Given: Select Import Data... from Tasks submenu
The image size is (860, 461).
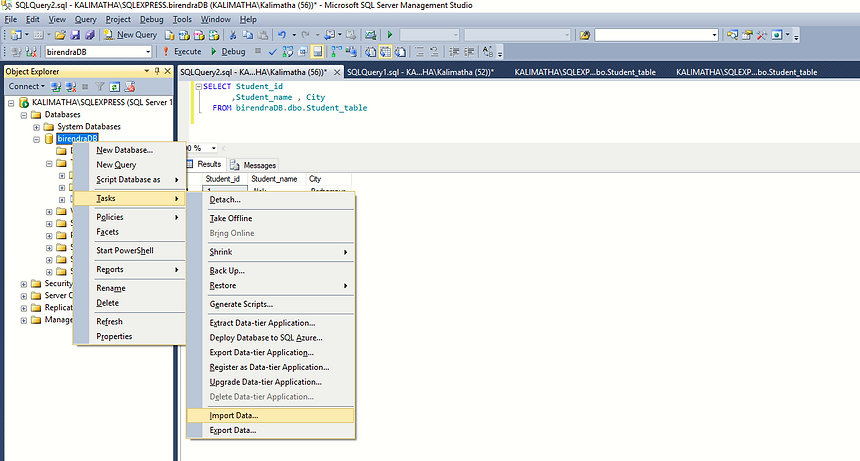Looking at the screenshot, I should coord(270,416).
